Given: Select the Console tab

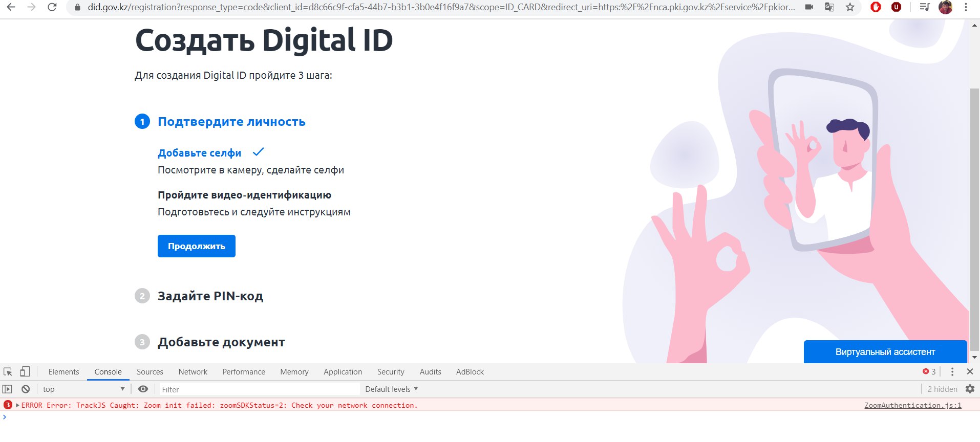Looking at the screenshot, I should 108,372.
